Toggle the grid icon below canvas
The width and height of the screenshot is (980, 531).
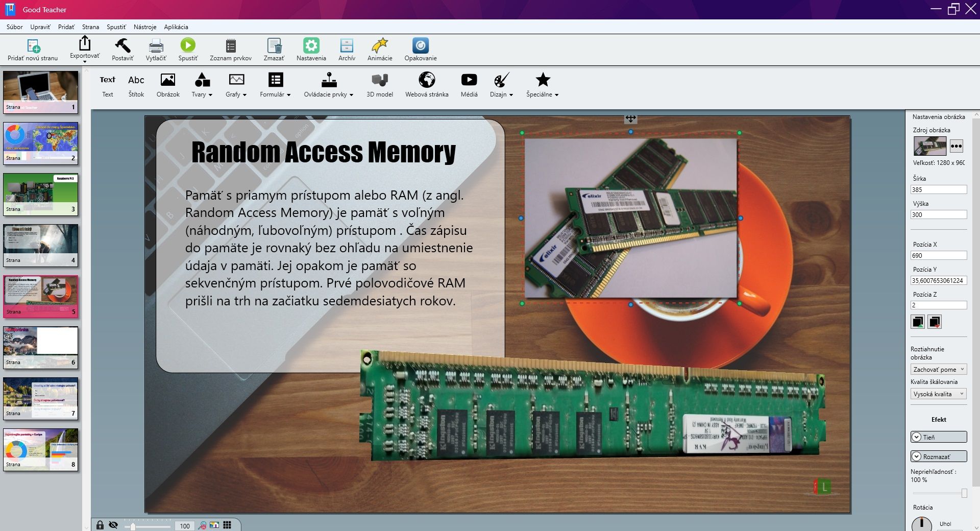pos(227,525)
